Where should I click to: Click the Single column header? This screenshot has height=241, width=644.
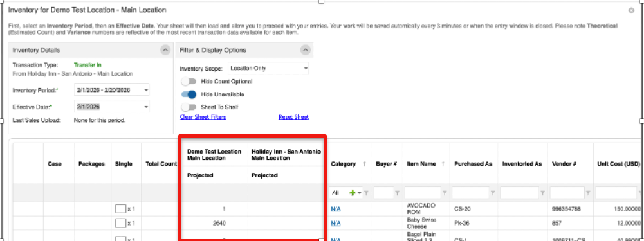124,164
